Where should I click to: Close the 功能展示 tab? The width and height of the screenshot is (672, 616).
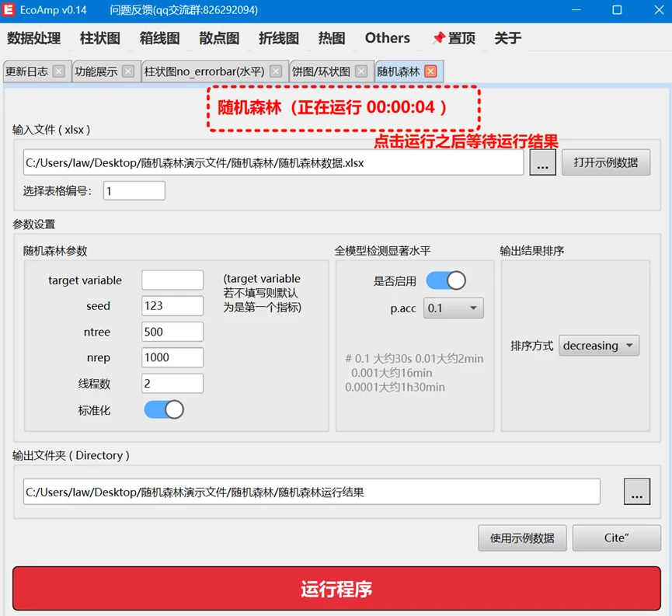pos(129,71)
